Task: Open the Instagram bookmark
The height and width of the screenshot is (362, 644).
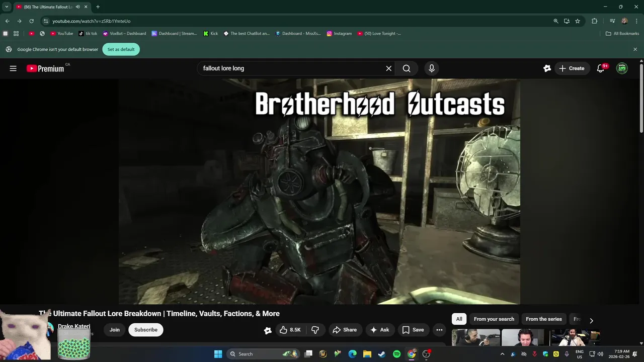Action: tap(339, 34)
